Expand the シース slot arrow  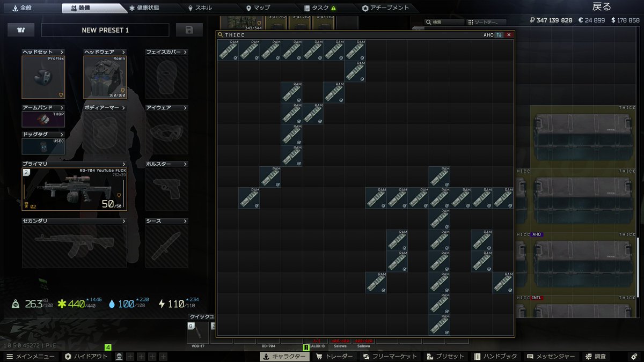(186, 221)
